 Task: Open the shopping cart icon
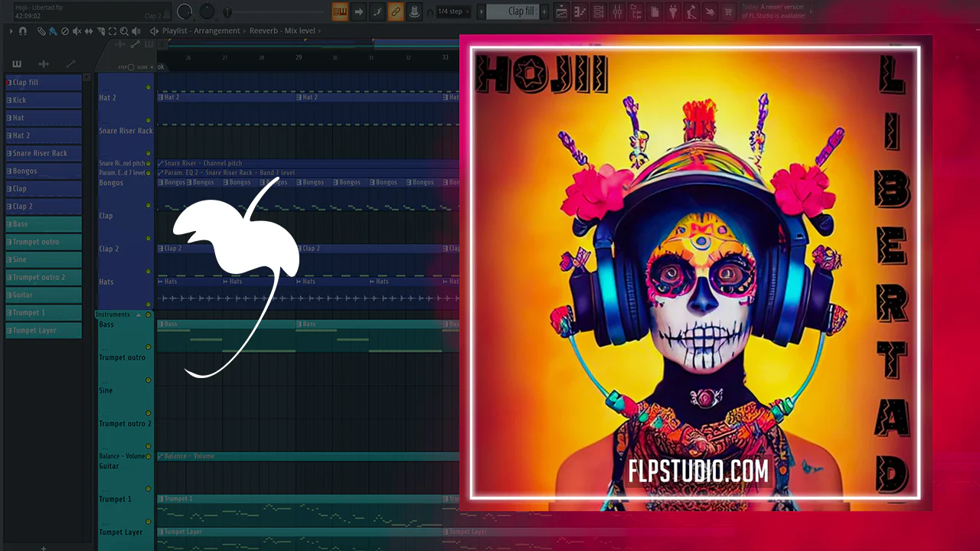pyautogui.click(x=728, y=11)
